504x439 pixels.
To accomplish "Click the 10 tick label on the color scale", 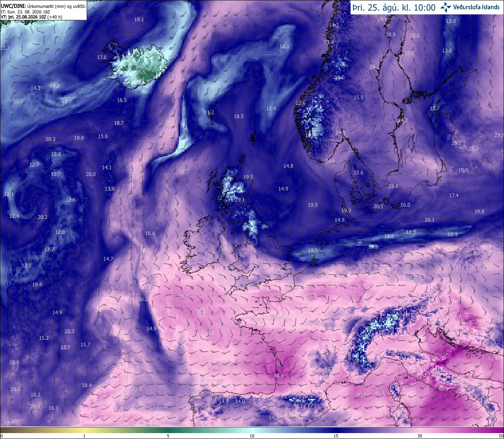I will point(252,436).
